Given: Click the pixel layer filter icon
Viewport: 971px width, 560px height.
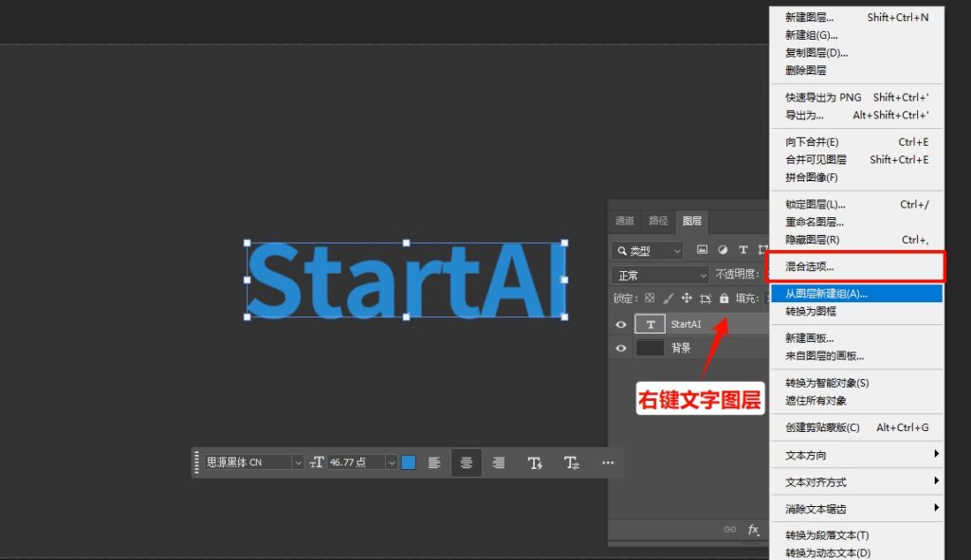Looking at the screenshot, I should click(703, 250).
